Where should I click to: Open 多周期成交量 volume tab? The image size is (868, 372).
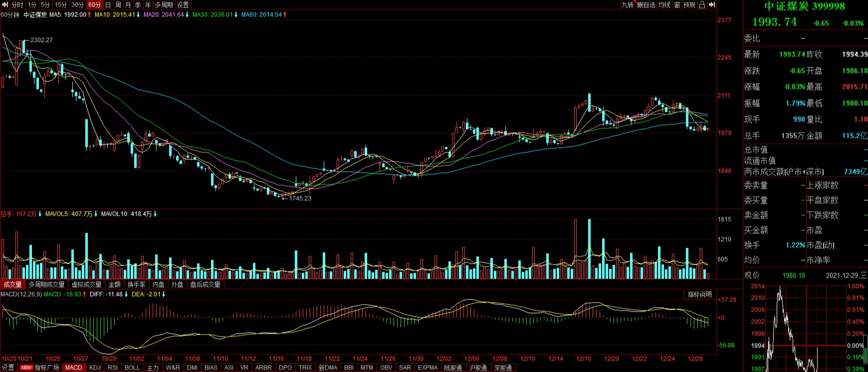point(46,285)
